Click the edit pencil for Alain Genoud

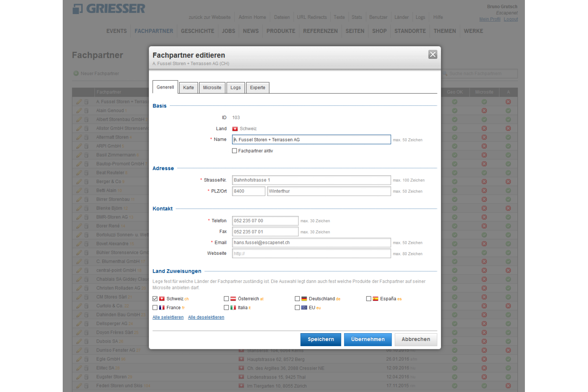[x=79, y=111]
